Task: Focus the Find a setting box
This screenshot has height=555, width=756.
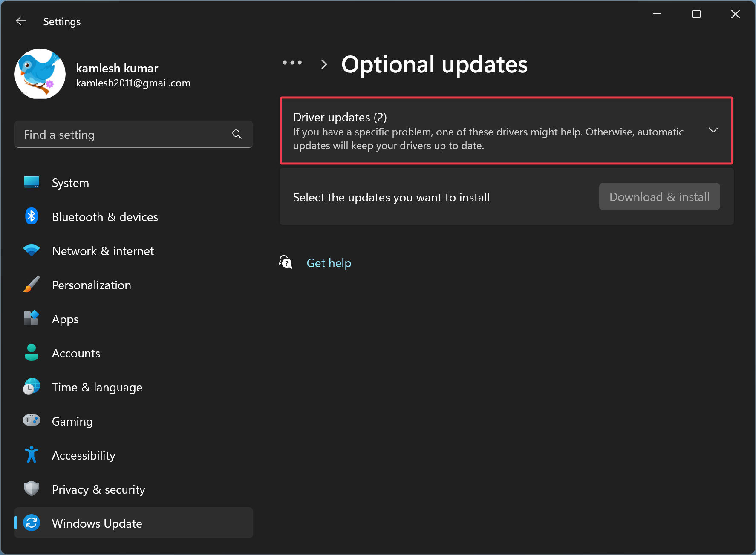Action: point(133,135)
